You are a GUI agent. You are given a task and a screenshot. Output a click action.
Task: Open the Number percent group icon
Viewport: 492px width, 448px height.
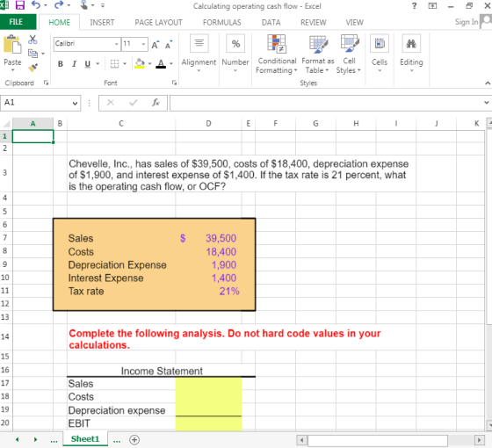coord(235,43)
